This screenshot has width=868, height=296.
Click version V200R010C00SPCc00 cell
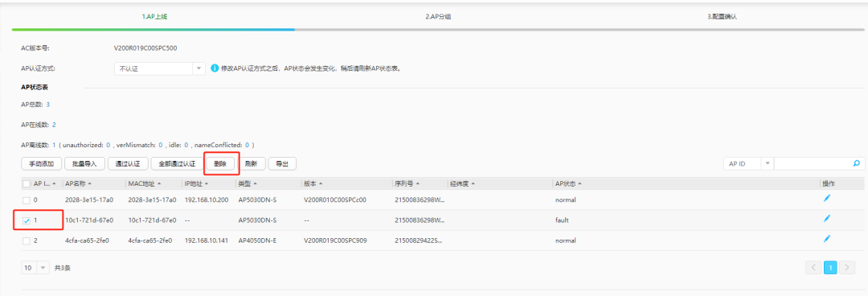[x=335, y=199]
